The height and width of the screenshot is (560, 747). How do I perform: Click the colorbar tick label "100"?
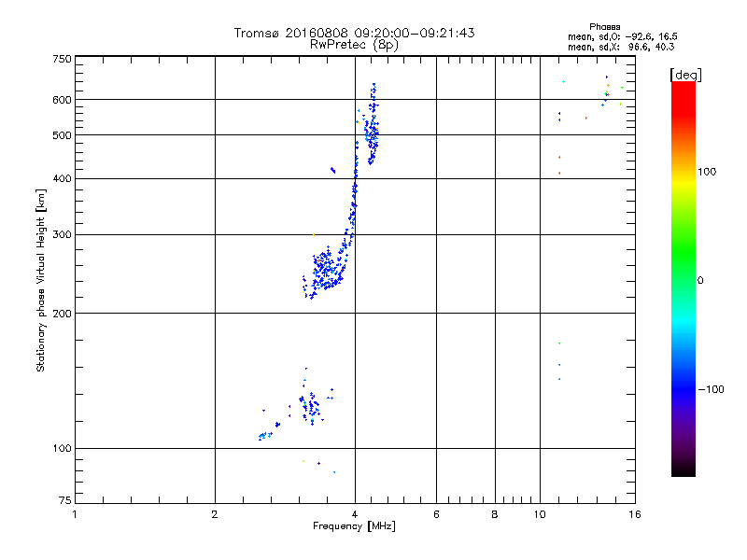click(x=707, y=172)
